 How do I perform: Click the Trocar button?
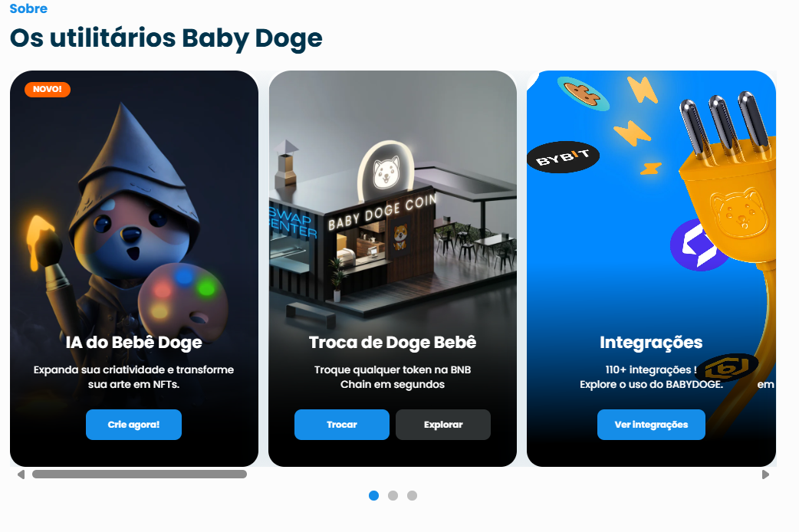pos(342,425)
